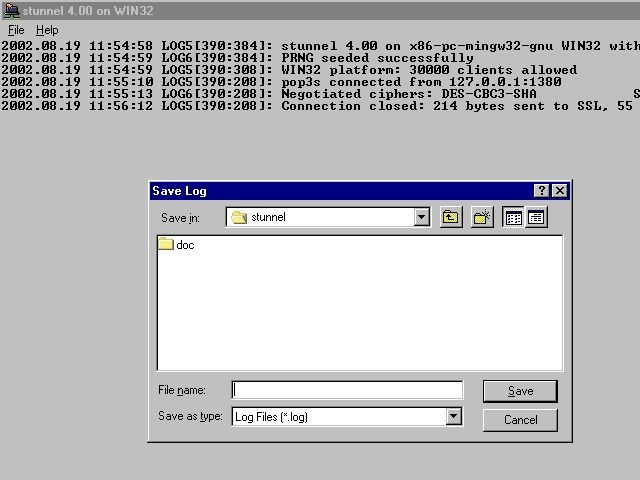Switch to Details view icon
The height and width of the screenshot is (480, 640).
tap(536, 217)
